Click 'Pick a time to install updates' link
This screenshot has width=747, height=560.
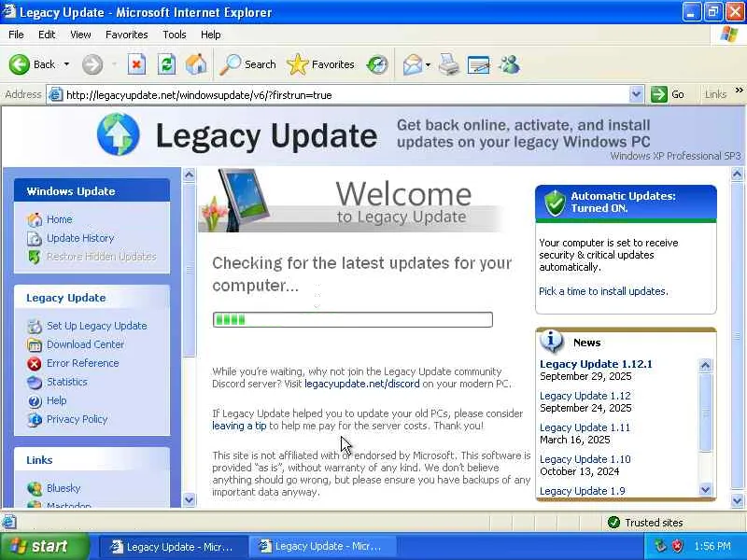pos(603,291)
